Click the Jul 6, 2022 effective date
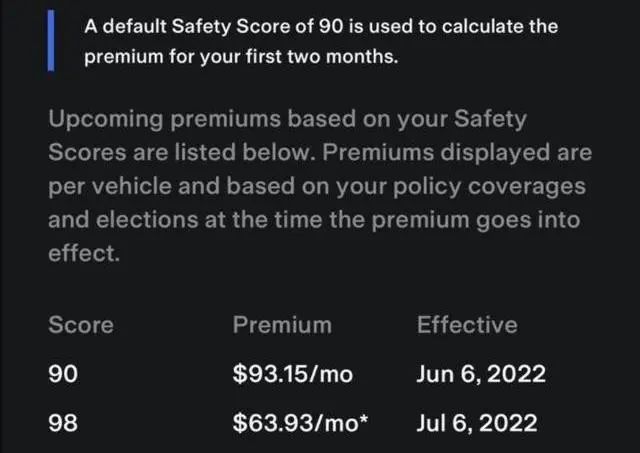 (477, 423)
